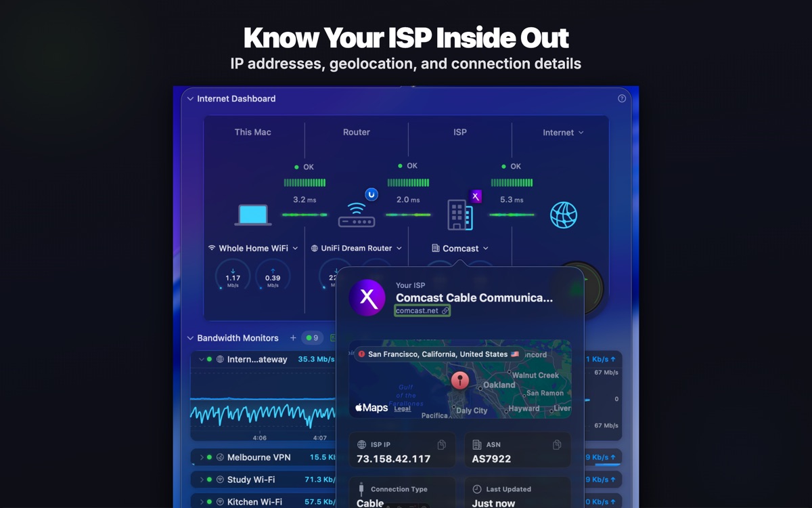Viewport: 812px width, 508px height.
Task: Click the Oakland label on the map
Action: click(x=498, y=385)
